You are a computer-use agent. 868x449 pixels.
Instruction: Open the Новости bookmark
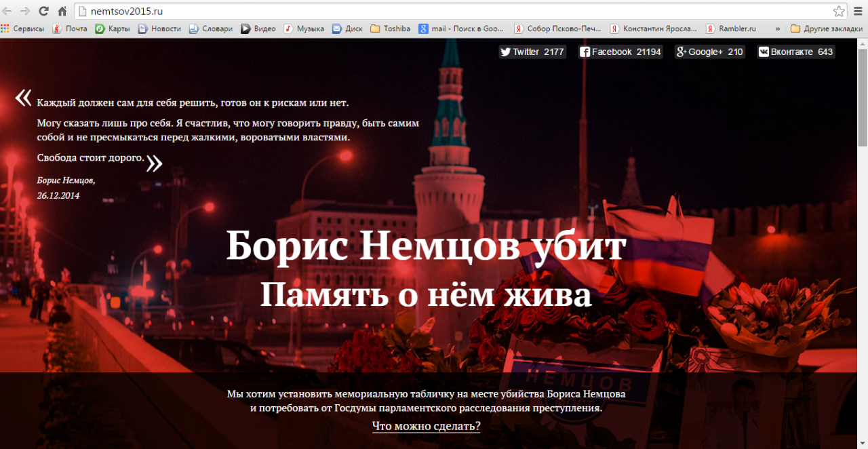click(159, 28)
